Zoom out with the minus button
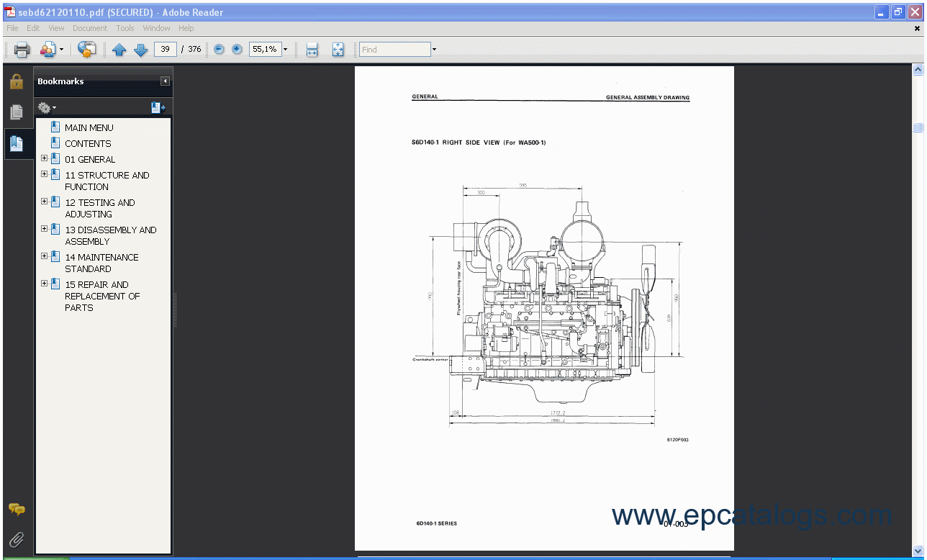Viewport: 927px width, 560px height. click(219, 50)
